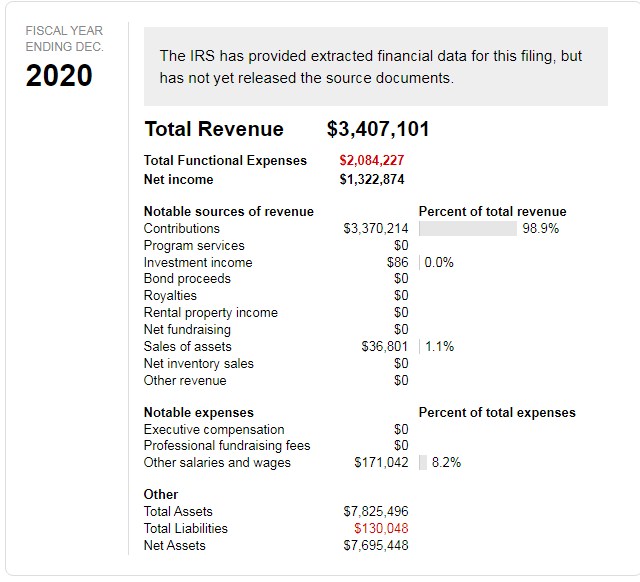Click the 2020 fiscal year heading
The height and width of the screenshot is (582, 640).
pos(59,75)
